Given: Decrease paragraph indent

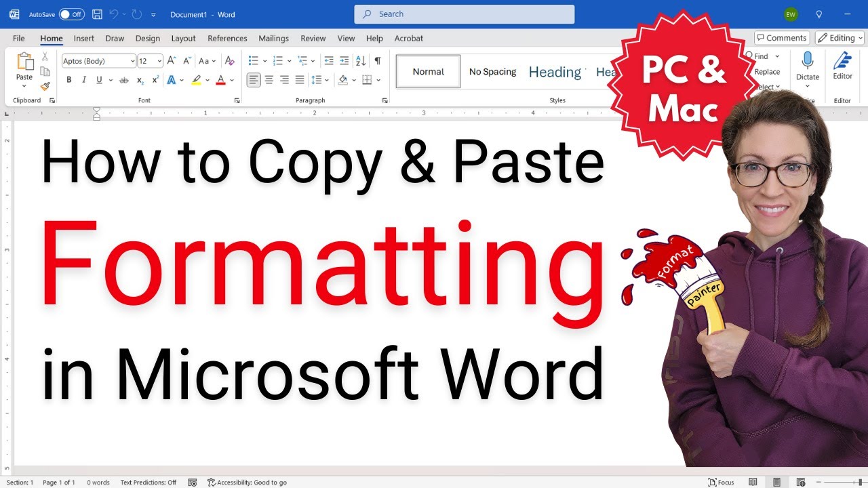Looking at the screenshot, I should point(329,61).
